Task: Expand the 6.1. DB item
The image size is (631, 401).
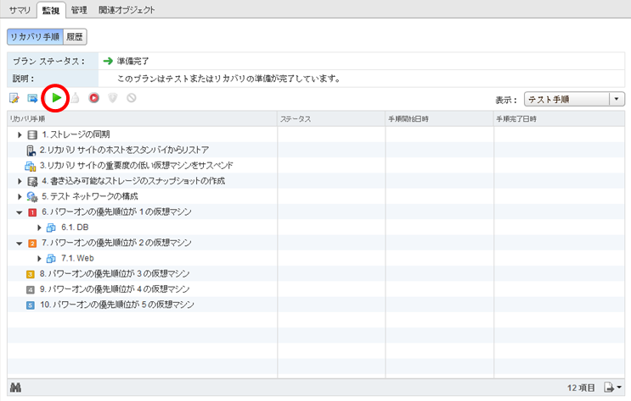Action: point(39,228)
